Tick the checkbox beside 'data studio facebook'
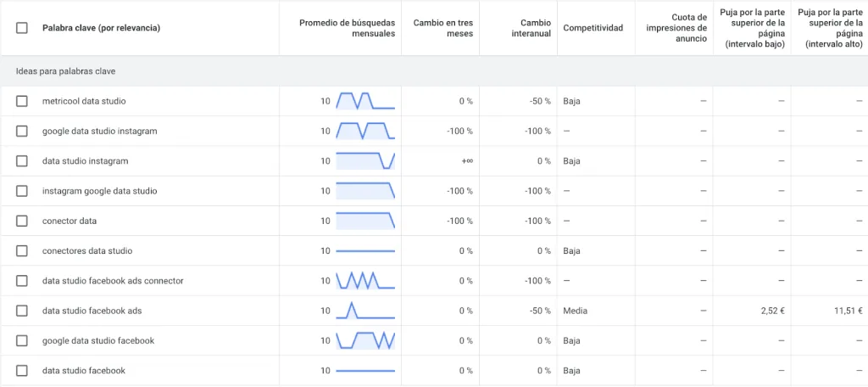The image size is (868, 387). (21, 371)
